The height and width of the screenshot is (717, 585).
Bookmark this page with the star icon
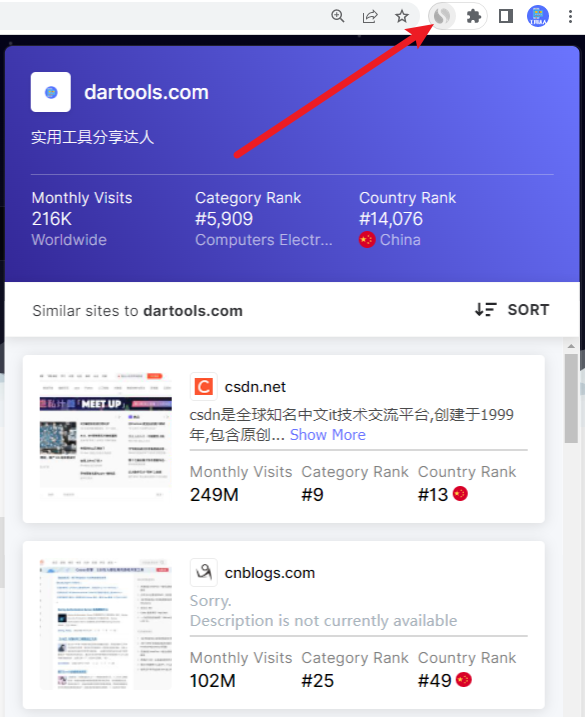[x=402, y=16]
